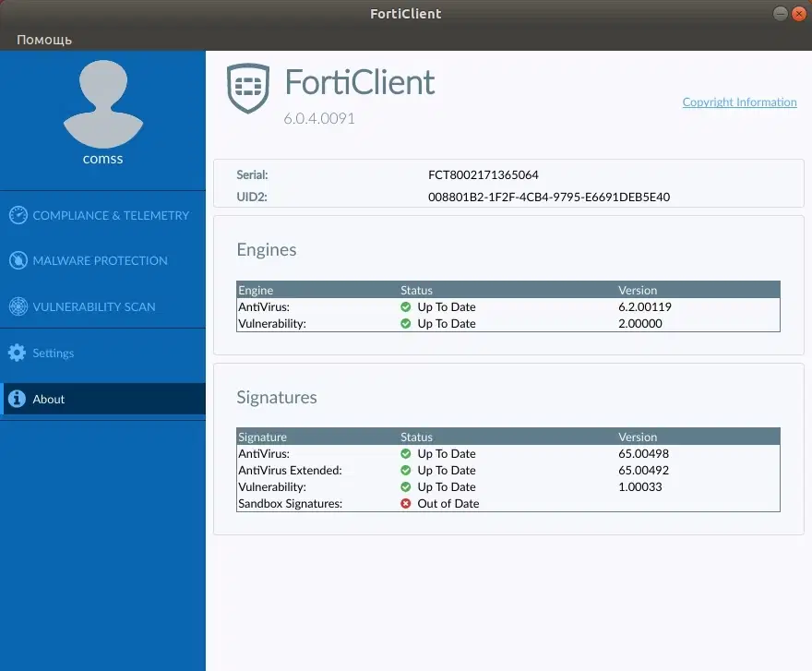Click the Vulnerability Scan radar icon

coord(18,306)
